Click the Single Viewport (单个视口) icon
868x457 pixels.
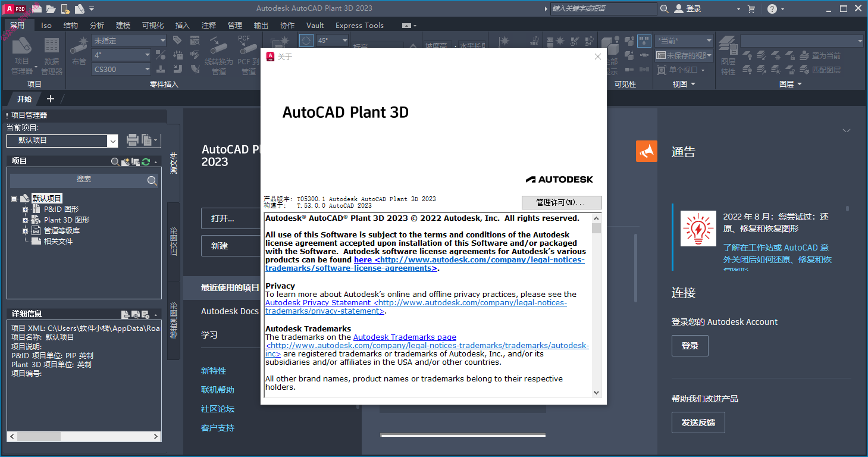(x=661, y=70)
